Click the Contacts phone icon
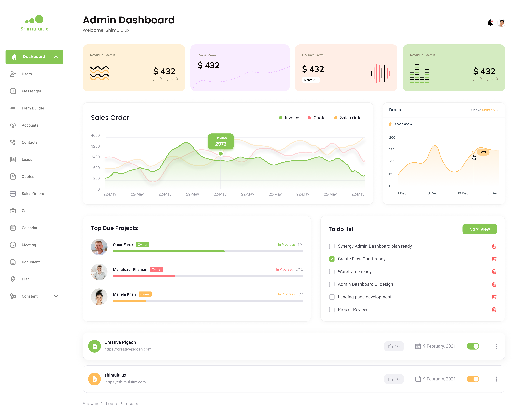Screen dimensions: 519x420 (13, 142)
